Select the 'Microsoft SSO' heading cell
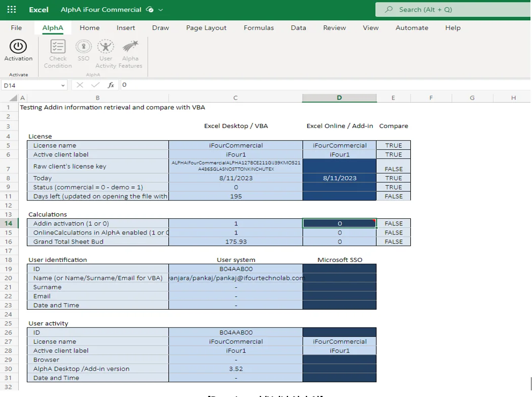The width and height of the screenshot is (532, 397). (x=340, y=260)
